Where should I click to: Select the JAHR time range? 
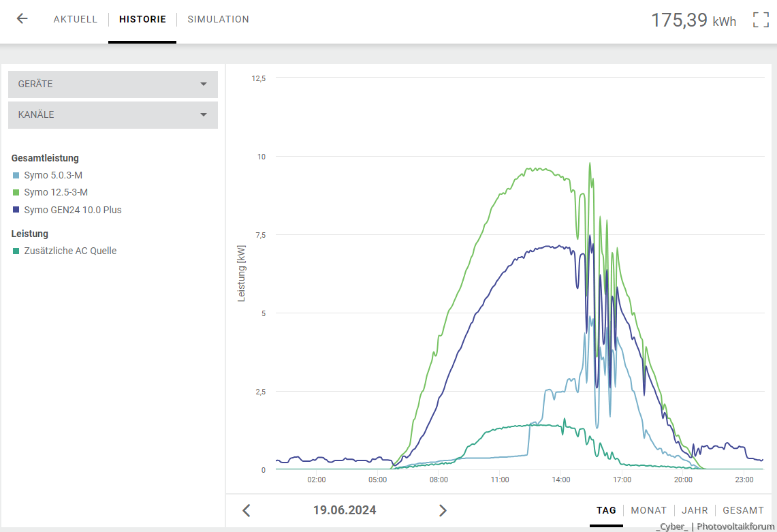pos(695,510)
